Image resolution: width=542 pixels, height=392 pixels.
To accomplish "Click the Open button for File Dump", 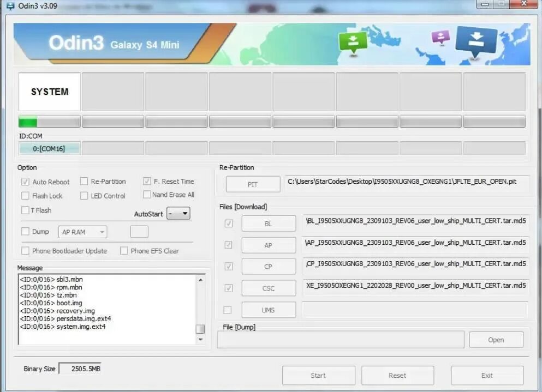I will (x=496, y=340).
